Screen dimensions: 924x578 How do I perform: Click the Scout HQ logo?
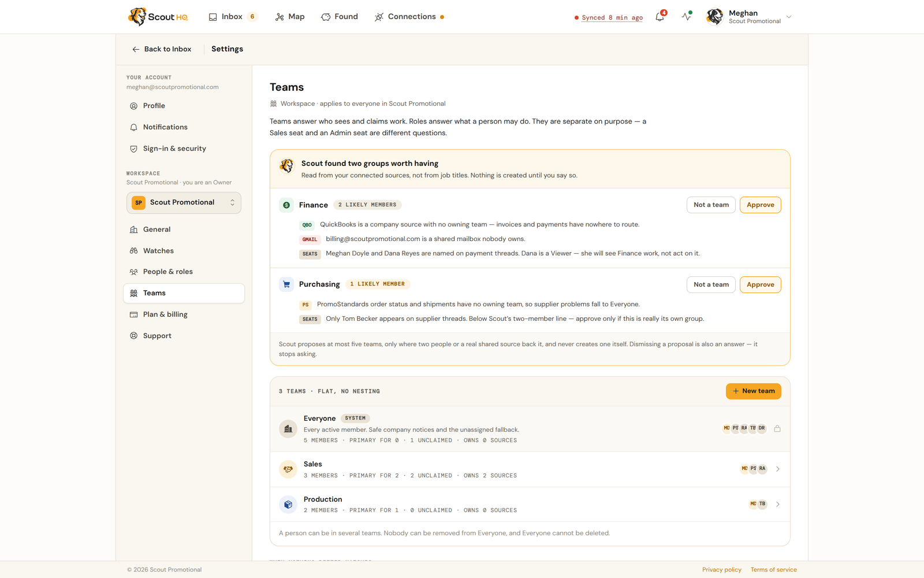(x=158, y=17)
